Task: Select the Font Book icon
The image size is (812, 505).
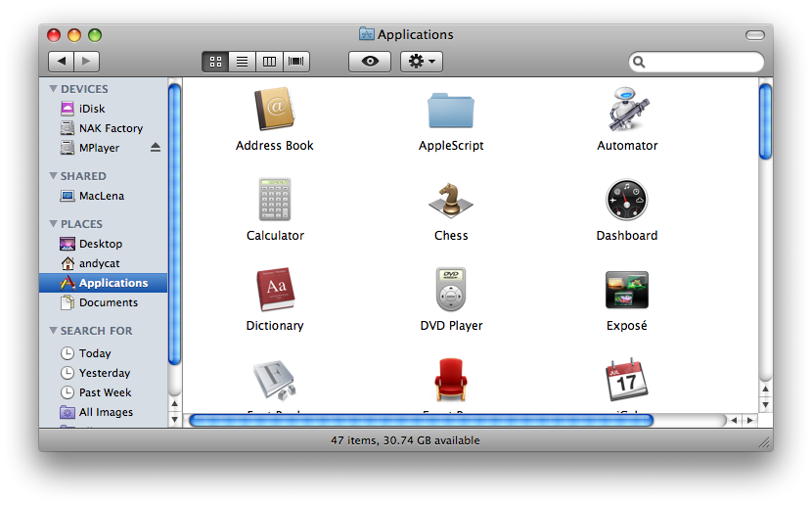Action: [x=275, y=380]
